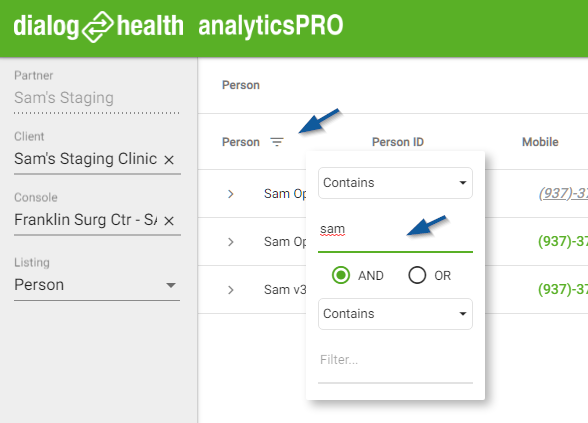Click the filter text field containing sam
The width and height of the screenshot is (588, 423).
coord(395,230)
